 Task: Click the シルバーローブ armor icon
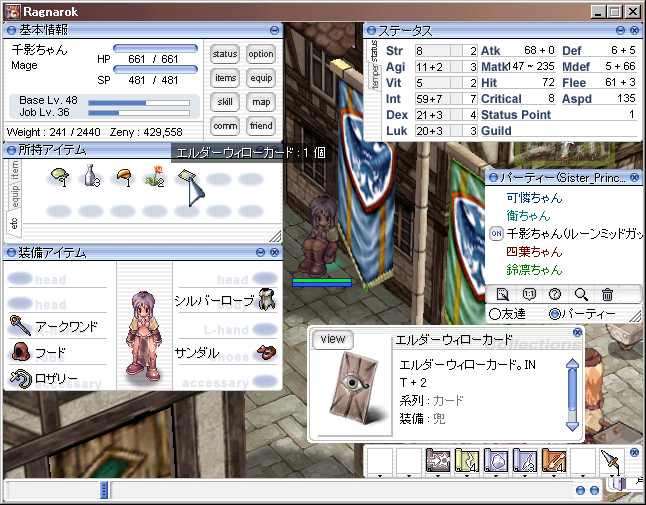pyautogui.click(x=267, y=299)
